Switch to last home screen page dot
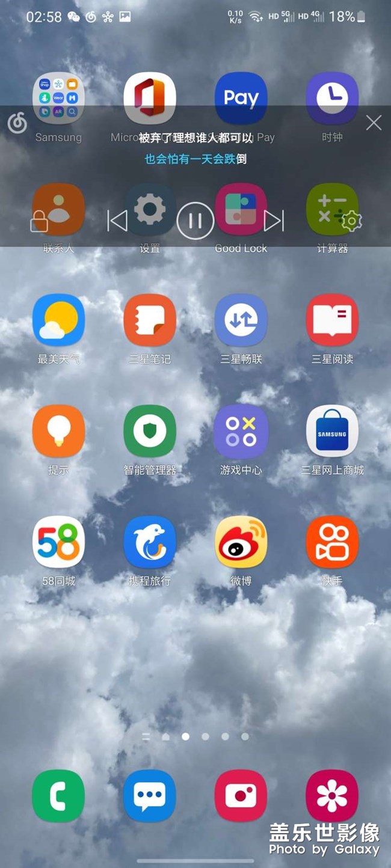 245,736
